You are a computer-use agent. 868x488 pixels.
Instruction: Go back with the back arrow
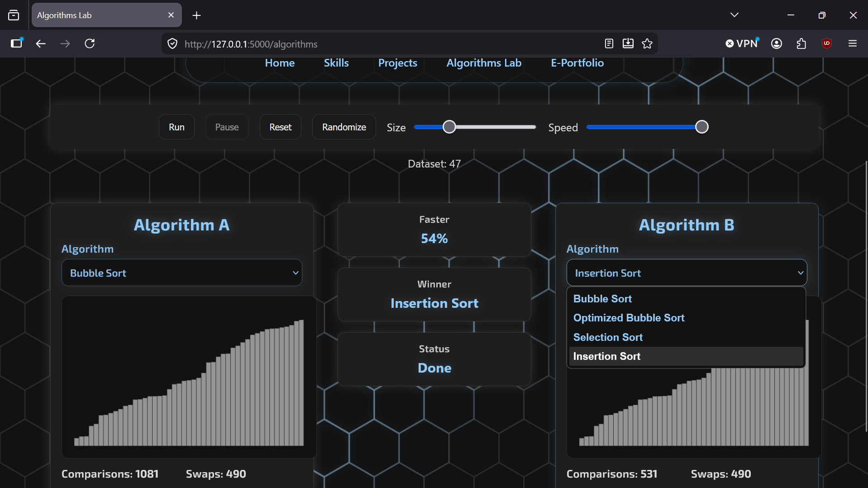(x=41, y=43)
